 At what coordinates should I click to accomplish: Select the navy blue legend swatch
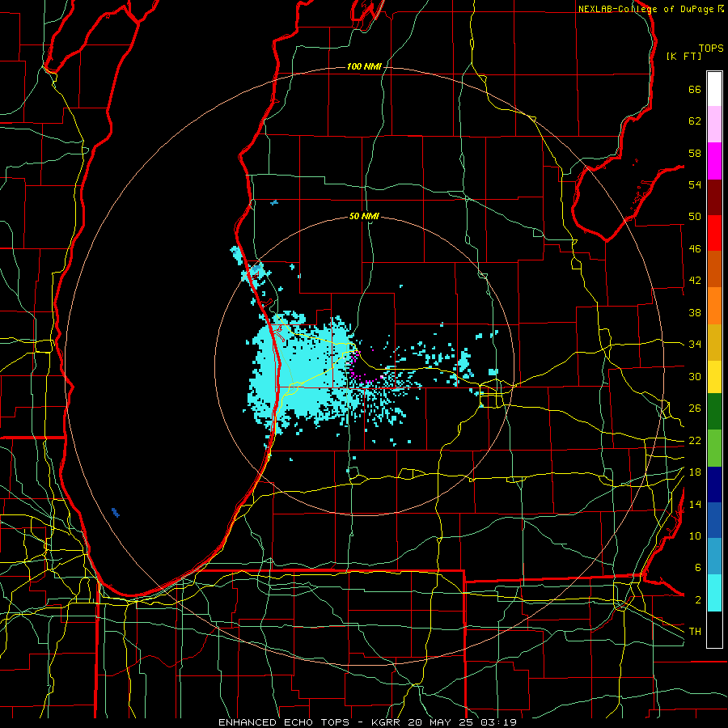coord(714,485)
